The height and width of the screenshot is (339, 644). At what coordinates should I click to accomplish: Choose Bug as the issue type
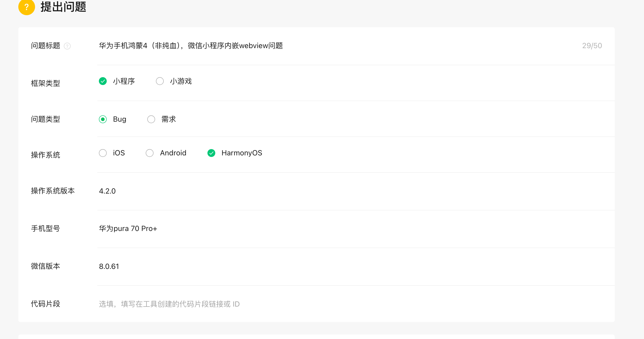103,119
